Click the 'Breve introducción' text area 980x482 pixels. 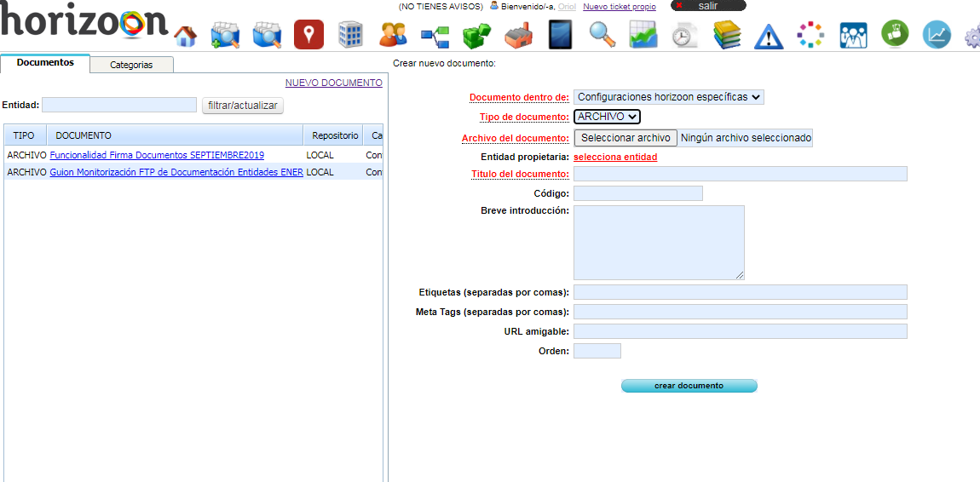[659, 242]
